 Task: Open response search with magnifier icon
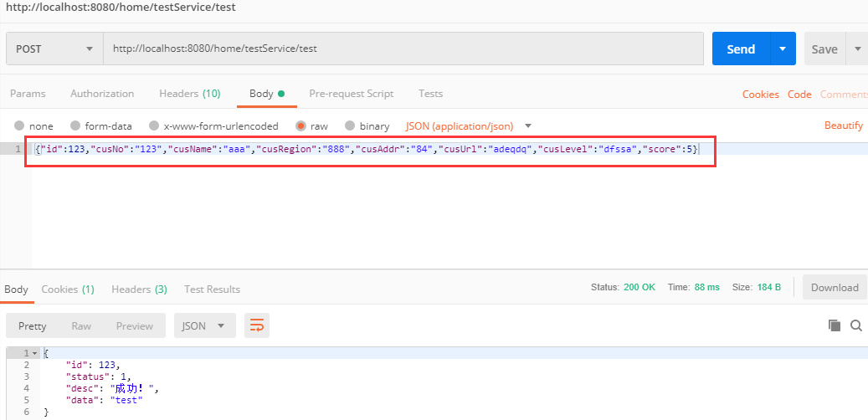(x=855, y=325)
